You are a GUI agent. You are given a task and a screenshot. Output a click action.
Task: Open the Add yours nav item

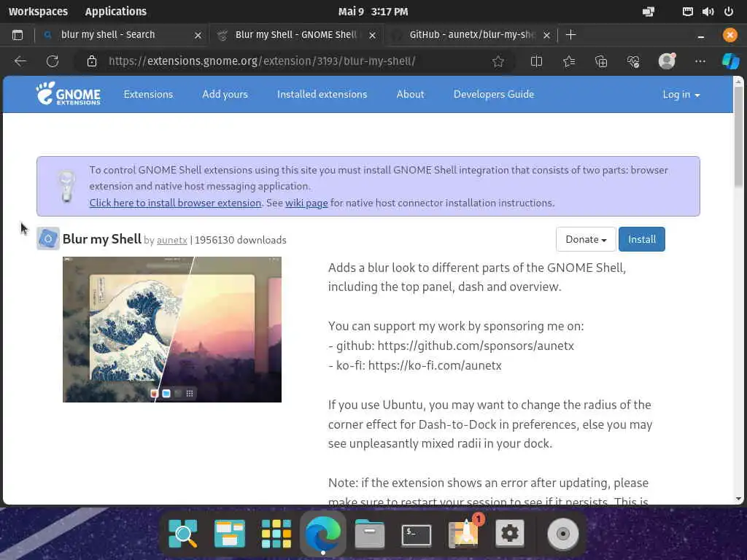coord(225,94)
